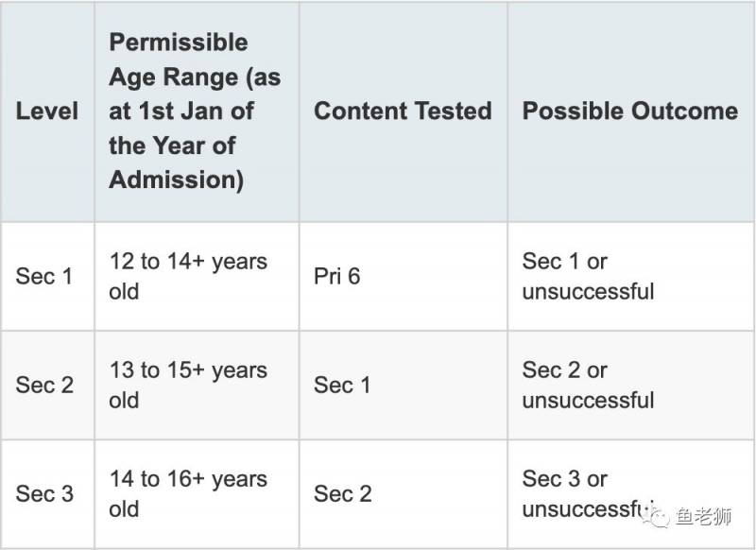This screenshot has width=756, height=550.
Task: Click the Sec 2 level cell
Action: click(x=44, y=385)
